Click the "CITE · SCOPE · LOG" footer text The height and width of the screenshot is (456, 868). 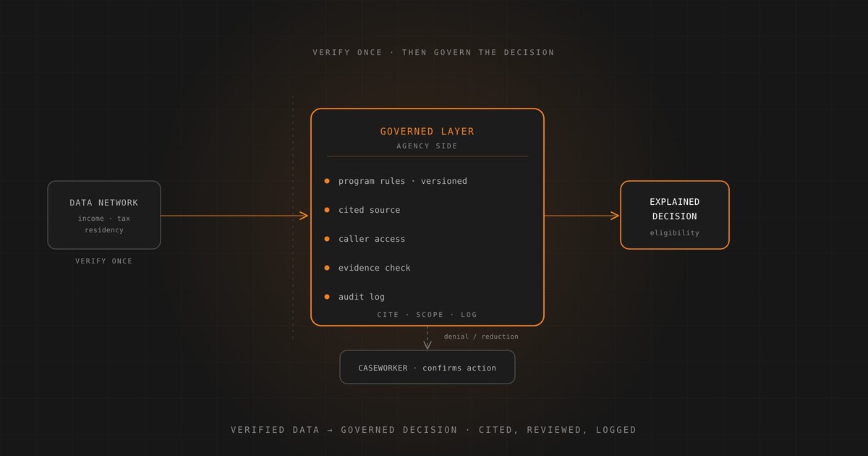tap(427, 315)
